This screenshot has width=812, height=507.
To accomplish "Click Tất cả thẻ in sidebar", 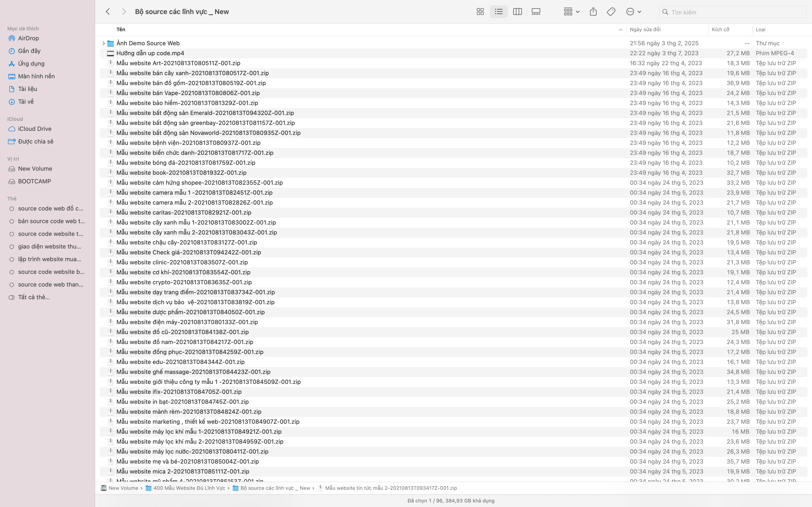I will click(34, 297).
